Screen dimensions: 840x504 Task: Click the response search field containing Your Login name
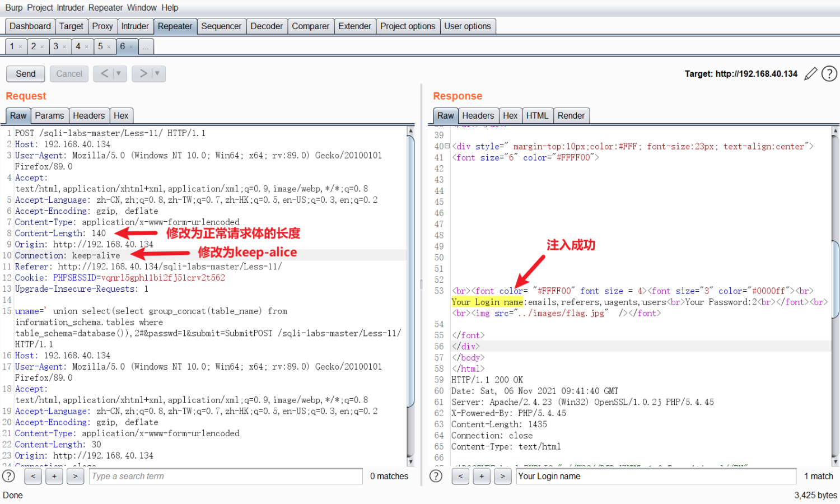pyautogui.click(x=656, y=476)
